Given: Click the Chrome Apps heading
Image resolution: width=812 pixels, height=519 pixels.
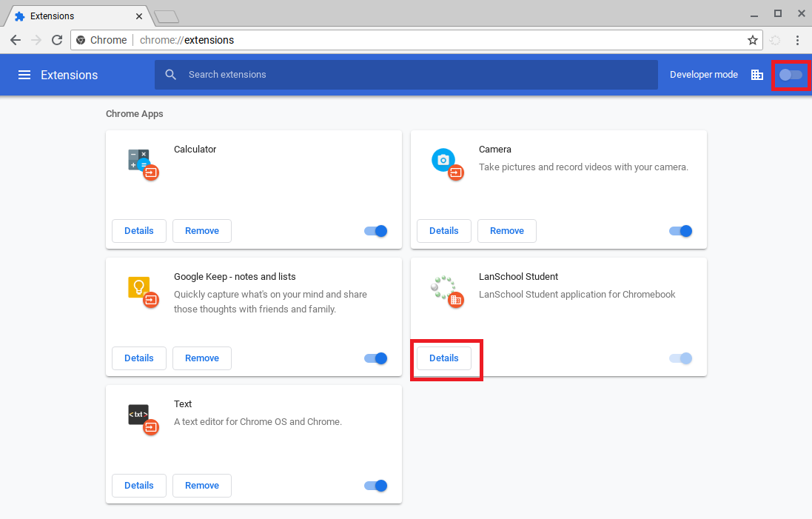Looking at the screenshot, I should tap(135, 114).
